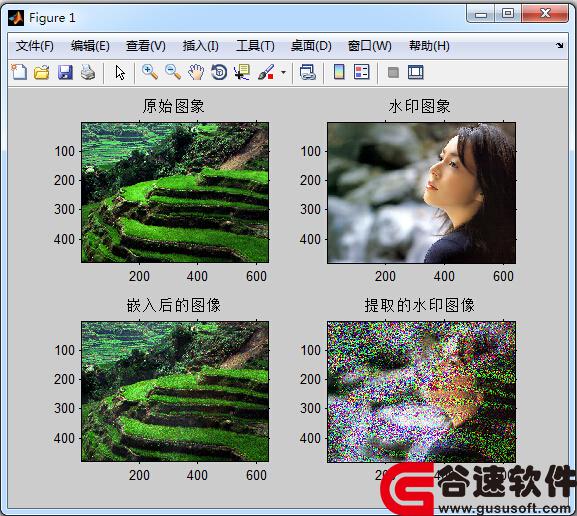Select the Edit Plot arrow tool
This screenshot has width=577, height=516.
pos(120,73)
